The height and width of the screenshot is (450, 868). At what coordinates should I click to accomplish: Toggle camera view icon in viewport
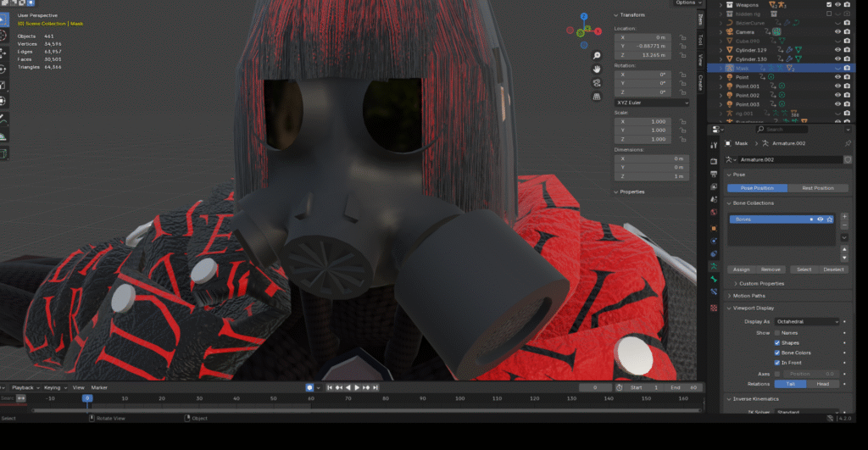pyautogui.click(x=597, y=82)
